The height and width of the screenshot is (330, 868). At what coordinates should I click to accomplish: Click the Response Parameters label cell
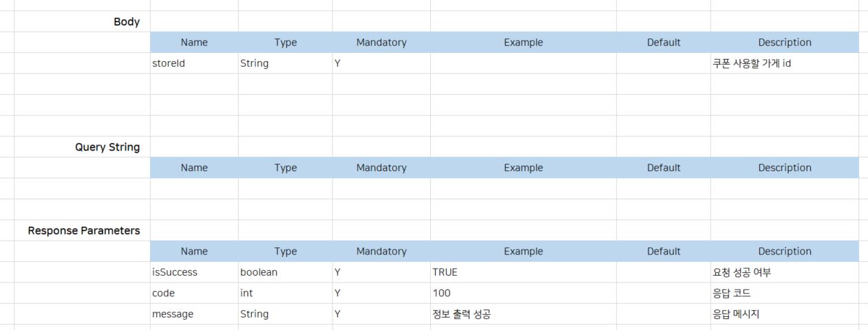[83, 231]
